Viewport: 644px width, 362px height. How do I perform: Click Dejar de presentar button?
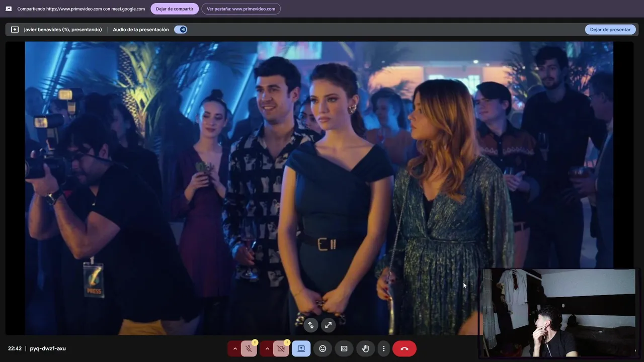[610, 30]
